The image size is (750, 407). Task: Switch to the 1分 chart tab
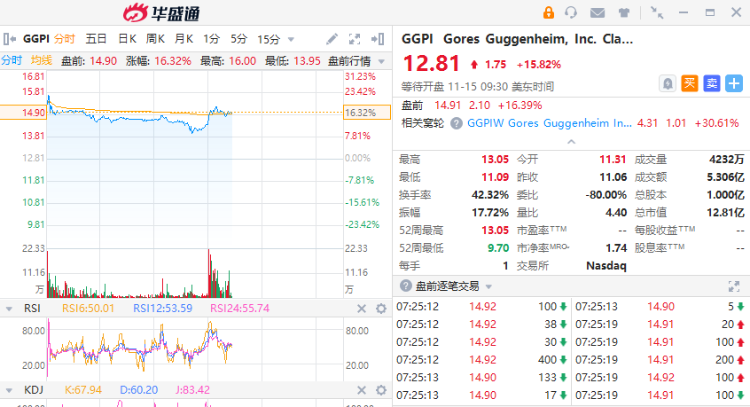click(x=211, y=39)
